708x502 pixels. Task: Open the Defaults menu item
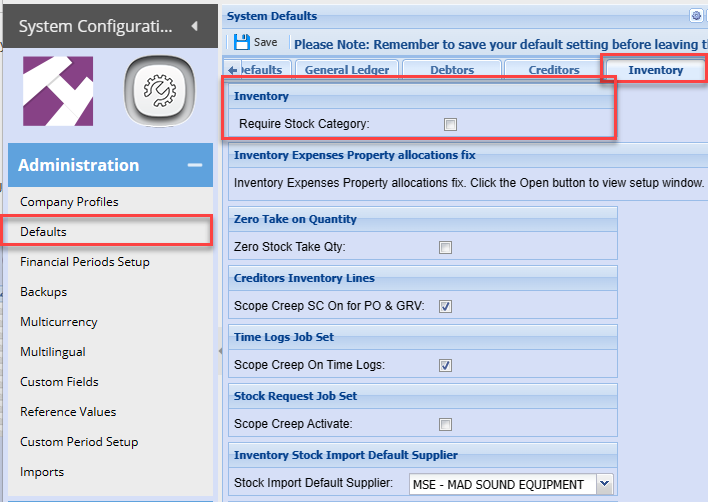(x=43, y=232)
